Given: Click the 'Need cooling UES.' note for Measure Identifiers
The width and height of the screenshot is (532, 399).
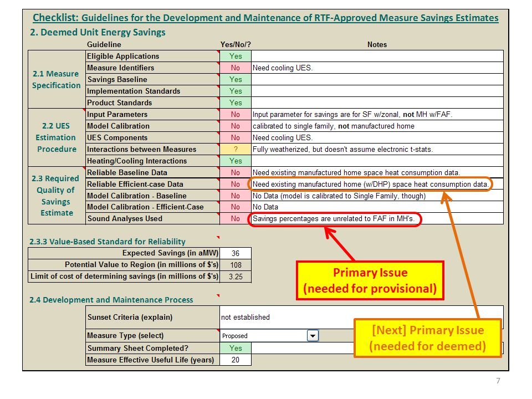Looking at the screenshot, I should click(x=377, y=68).
